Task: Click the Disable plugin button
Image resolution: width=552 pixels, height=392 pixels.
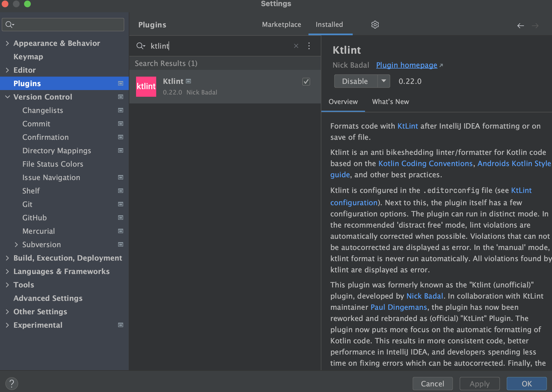Action: click(355, 81)
